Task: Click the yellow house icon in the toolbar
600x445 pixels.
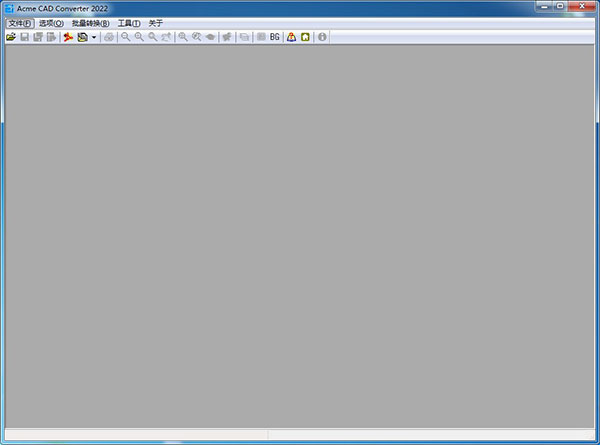Action: click(x=305, y=37)
